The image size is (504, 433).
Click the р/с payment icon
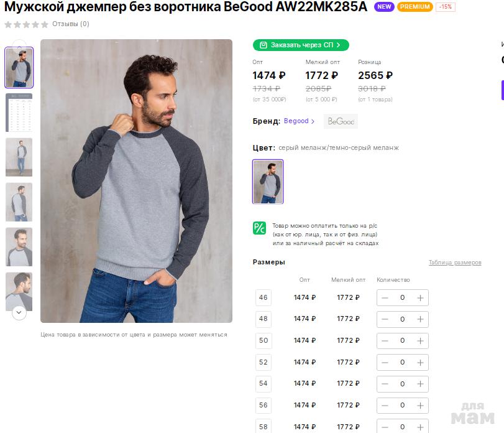(259, 228)
